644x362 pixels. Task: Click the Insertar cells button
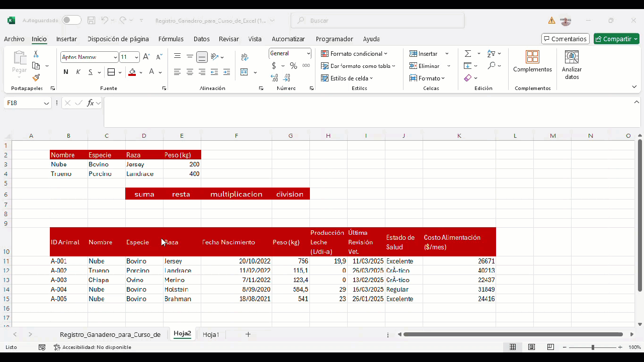[x=423, y=54]
